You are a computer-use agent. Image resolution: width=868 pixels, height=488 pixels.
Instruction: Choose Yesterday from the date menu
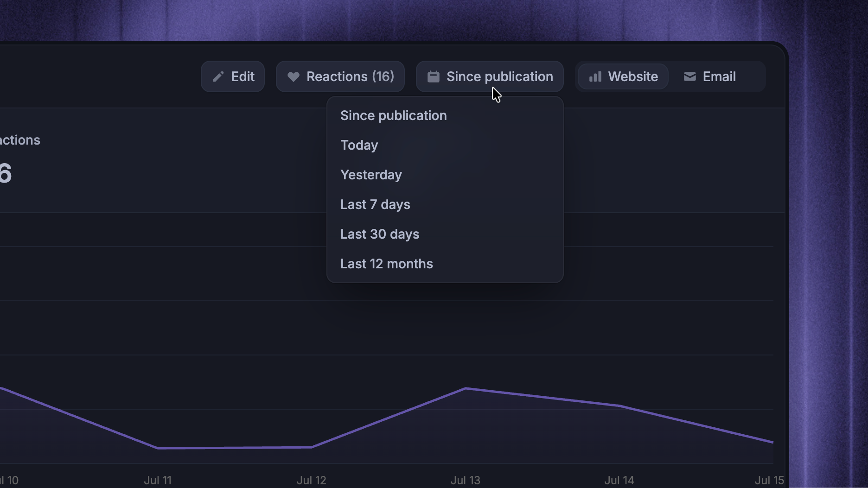[x=445, y=175]
